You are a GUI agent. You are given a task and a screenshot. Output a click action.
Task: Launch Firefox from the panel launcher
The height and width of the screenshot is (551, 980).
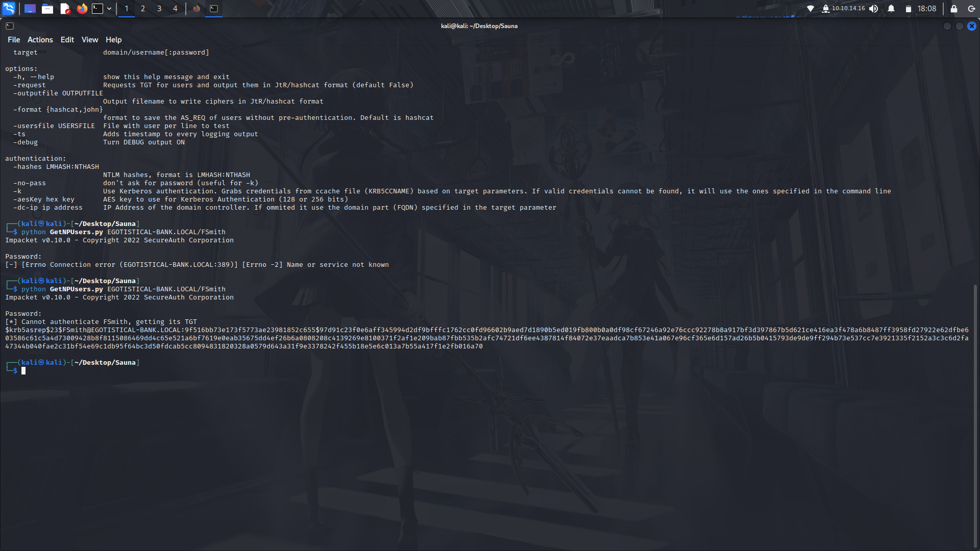pos(82,8)
